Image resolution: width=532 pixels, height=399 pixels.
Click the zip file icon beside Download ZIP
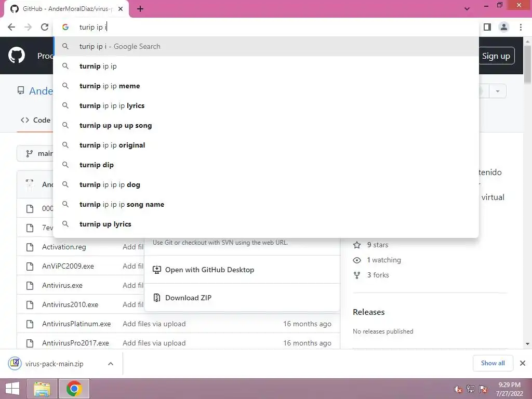pos(156,298)
